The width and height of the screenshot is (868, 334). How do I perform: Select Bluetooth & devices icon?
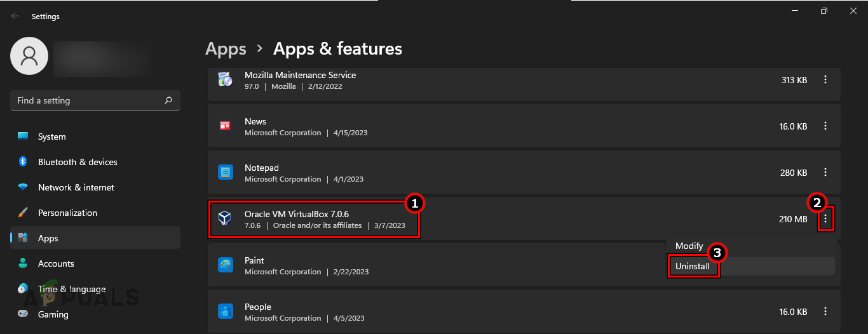23,162
